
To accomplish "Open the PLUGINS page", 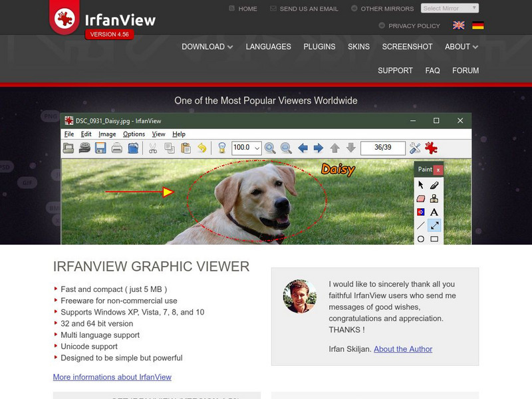I will coord(319,47).
